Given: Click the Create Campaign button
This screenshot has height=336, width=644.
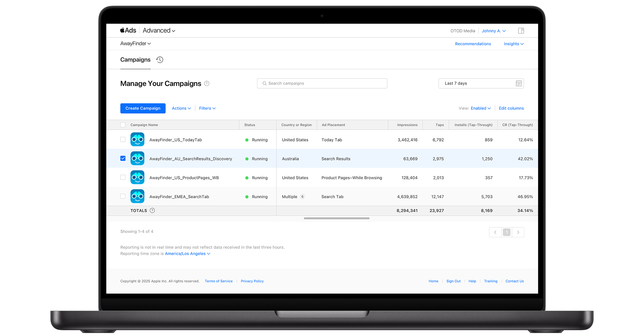Looking at the screenshot, I should [x=143, y=108].
